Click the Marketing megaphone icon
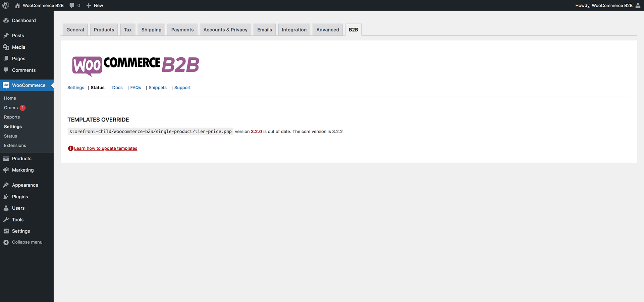 coord(6,170)
